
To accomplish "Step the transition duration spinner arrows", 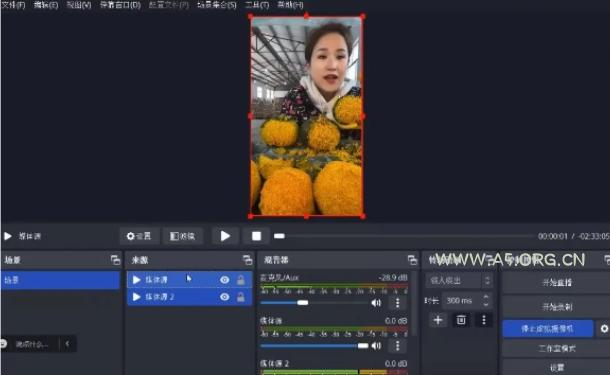I will (486, 301).
